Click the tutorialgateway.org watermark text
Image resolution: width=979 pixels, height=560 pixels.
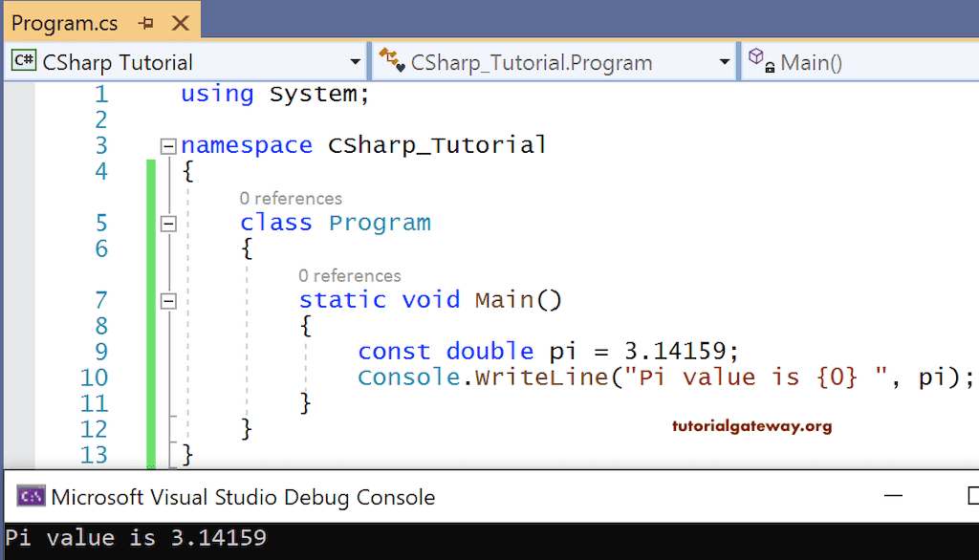tap(751, 427)
